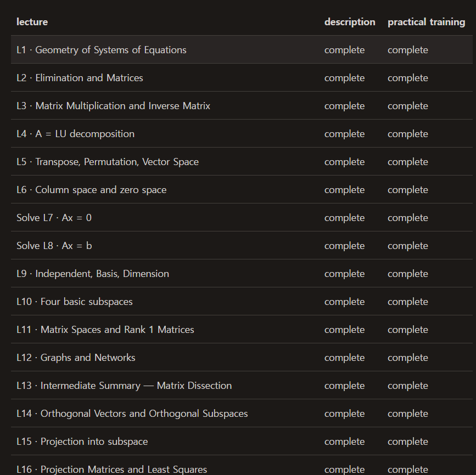Viewport: 476px width, 475px height.
Task: Click L9 practical training 'complete' cell
Action: (x=408, y=273)
